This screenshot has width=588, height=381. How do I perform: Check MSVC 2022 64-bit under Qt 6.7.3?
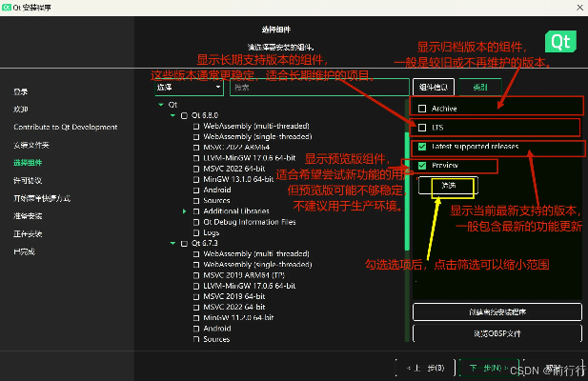click(196, 308)
